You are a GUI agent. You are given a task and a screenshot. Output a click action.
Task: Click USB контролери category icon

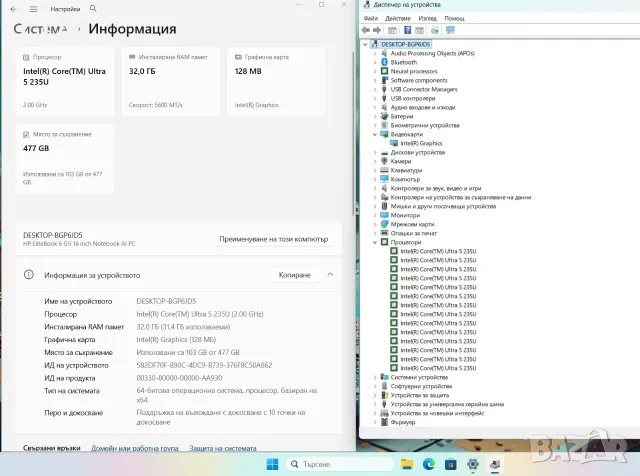pyautogui.click(x=384, y=98)
